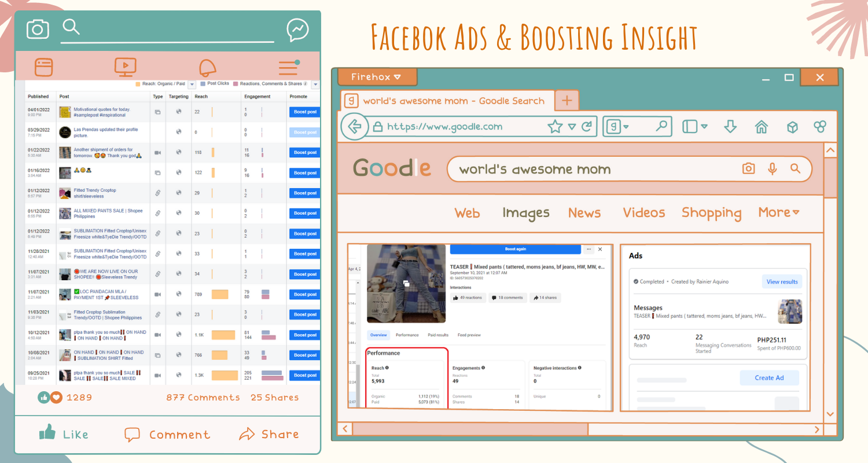Viewport: 868px width, 463px height.
Task: Click the Post Clicks legend color swatch
Action: coord(203,84)
